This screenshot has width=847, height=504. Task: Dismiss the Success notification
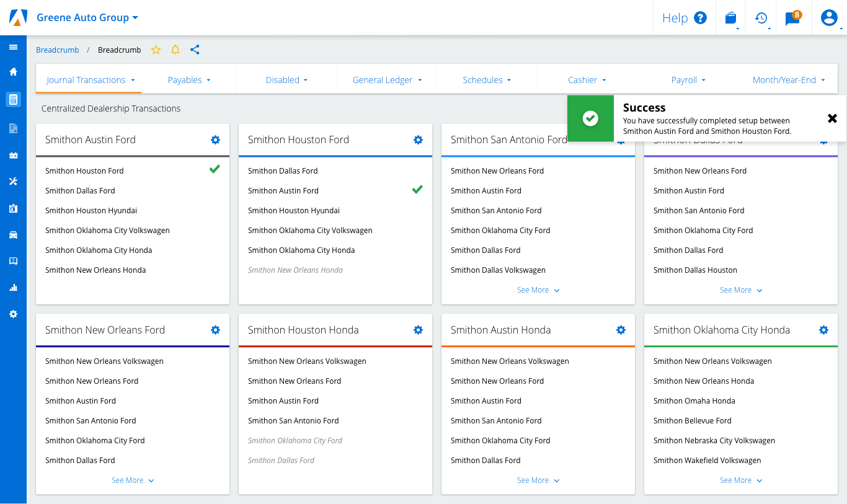[x=832, y=118]
